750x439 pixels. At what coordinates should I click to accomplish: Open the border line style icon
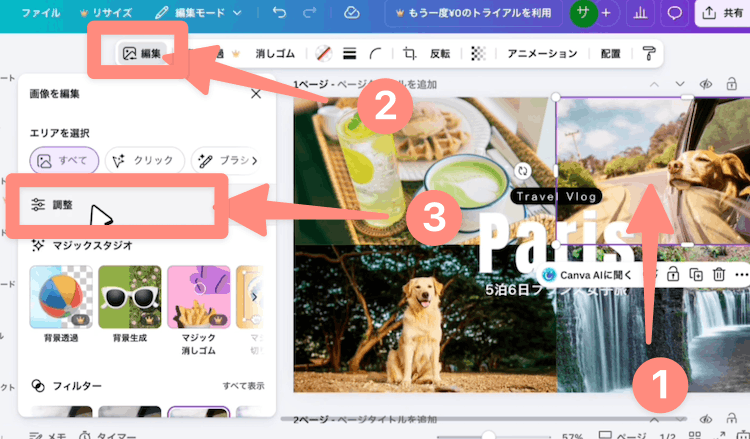350,54
